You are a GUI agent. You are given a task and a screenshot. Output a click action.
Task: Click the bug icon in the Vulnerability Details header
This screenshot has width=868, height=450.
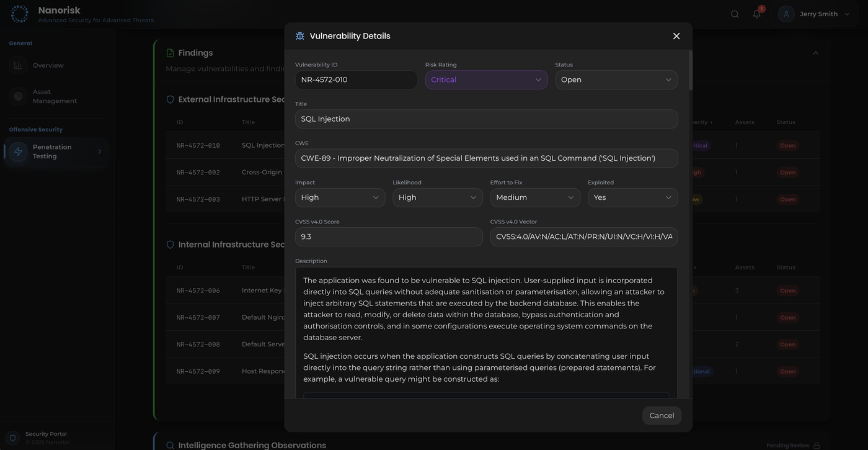pyautogui.click(x=300, y=35)
